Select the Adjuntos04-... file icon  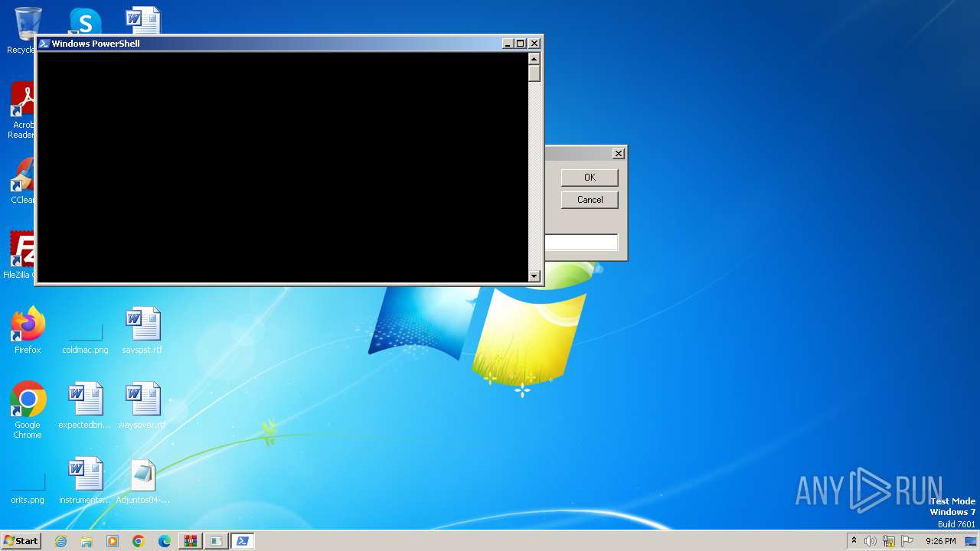[x=142, y=481]
